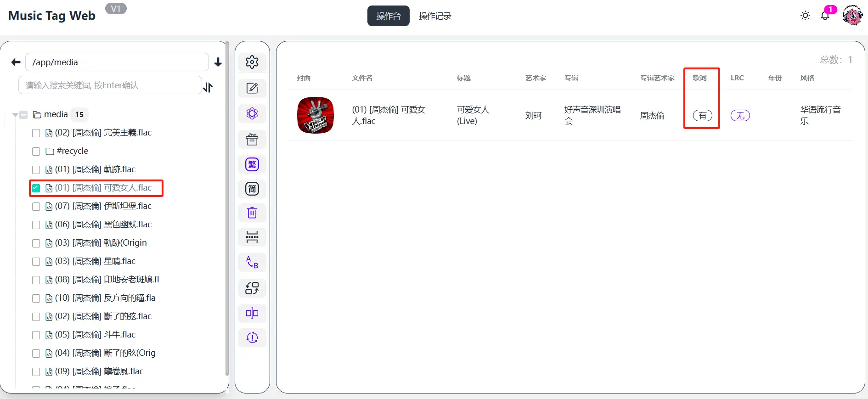Viewport: 868px width, 399px height.
Task: Toggle the media root folder checkbox
Action: pyautogui.click(x=24, y=115)
